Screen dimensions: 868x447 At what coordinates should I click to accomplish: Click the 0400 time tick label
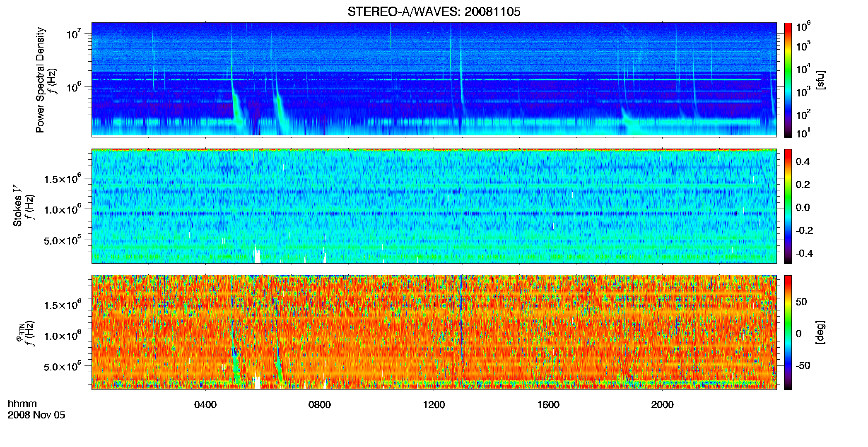click(205, 405)
